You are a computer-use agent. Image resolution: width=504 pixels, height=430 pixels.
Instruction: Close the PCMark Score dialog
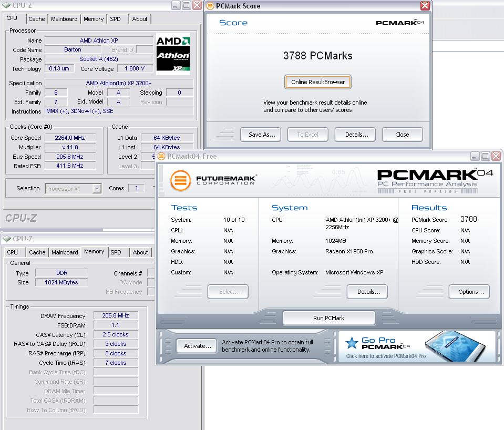click(425, 5)
